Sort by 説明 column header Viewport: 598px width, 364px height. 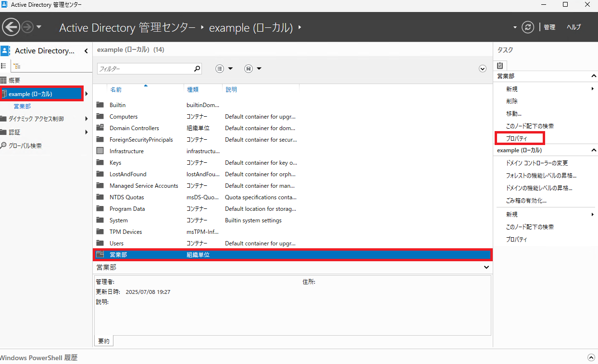tap(231, 89)
